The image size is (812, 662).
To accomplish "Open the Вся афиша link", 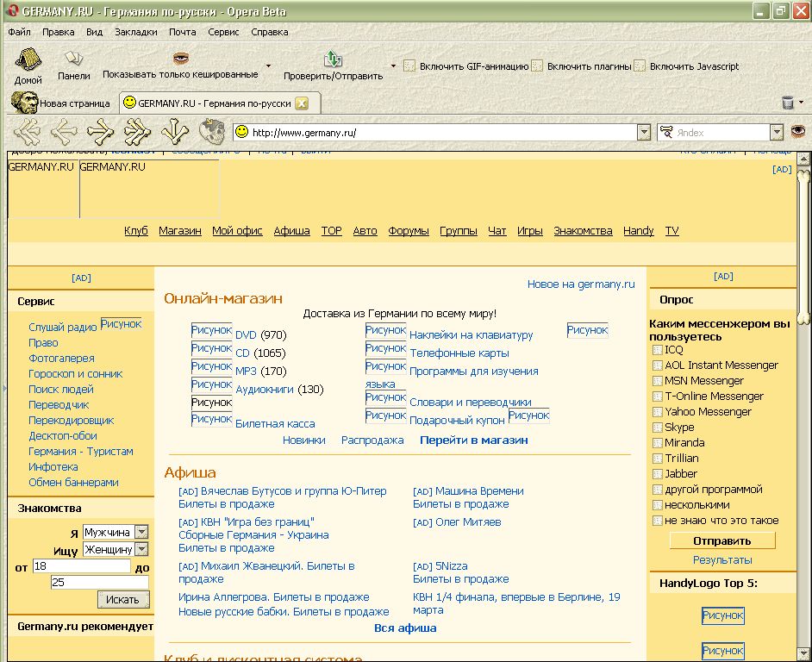I will click(x=405, y=628).
